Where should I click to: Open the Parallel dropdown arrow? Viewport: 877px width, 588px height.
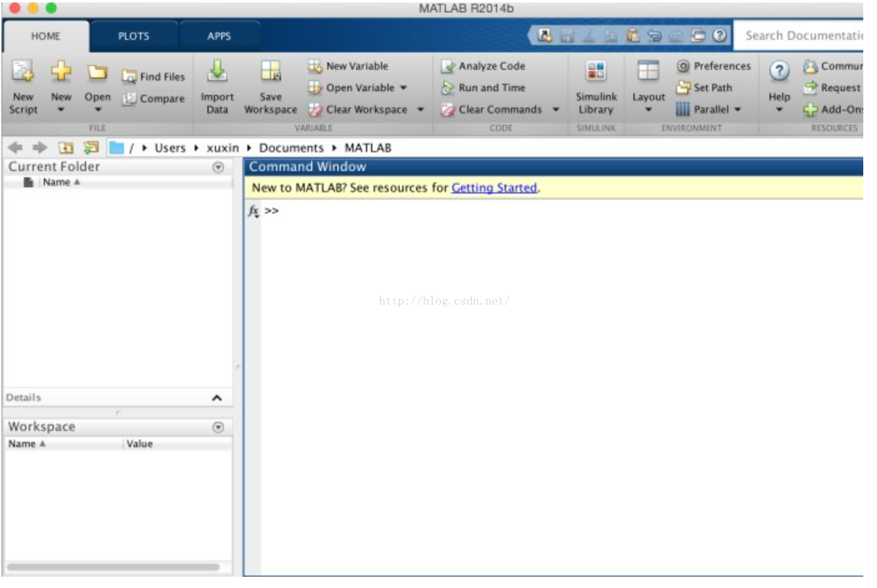738,110
